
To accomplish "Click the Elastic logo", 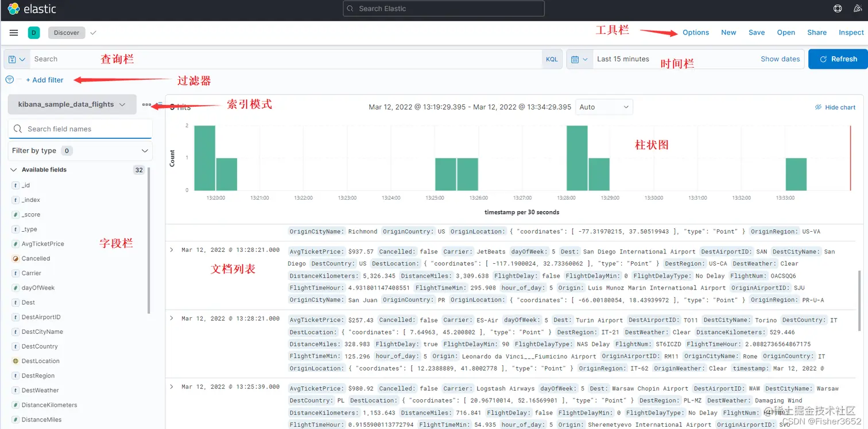I will (x=32, y=9).
